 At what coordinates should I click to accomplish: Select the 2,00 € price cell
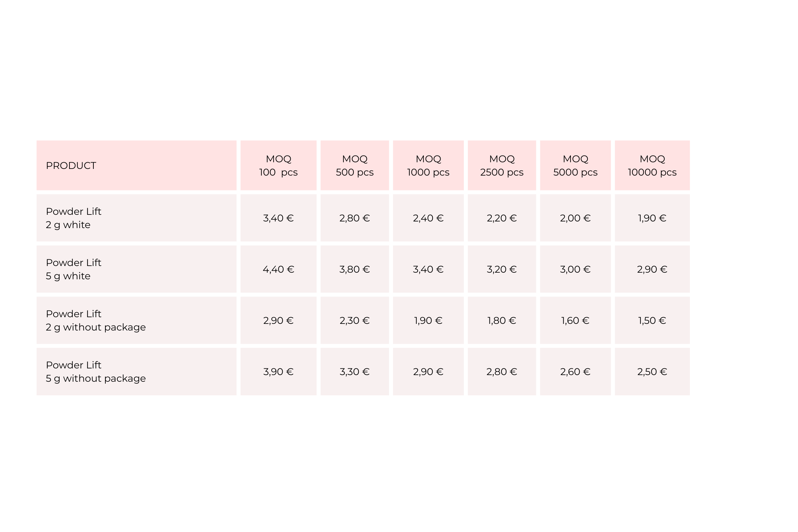click(576, 218)
